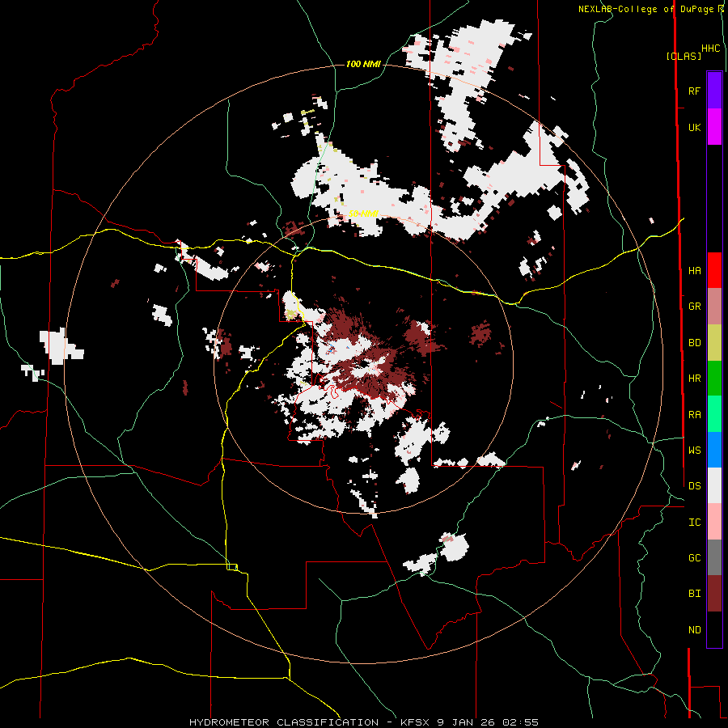Click the "WS" legend label
Viewport: 728px width, 728px height.
[694, 451]
